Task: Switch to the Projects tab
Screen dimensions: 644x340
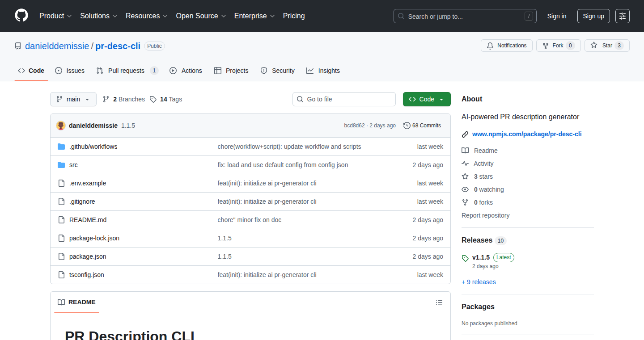Action: click(x=231, y=71)
